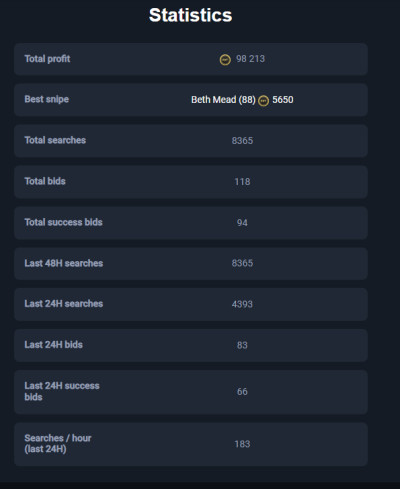The image size is (400, 489).
Task: Select the Searches / hour label
Action: (x=58, y=444)
